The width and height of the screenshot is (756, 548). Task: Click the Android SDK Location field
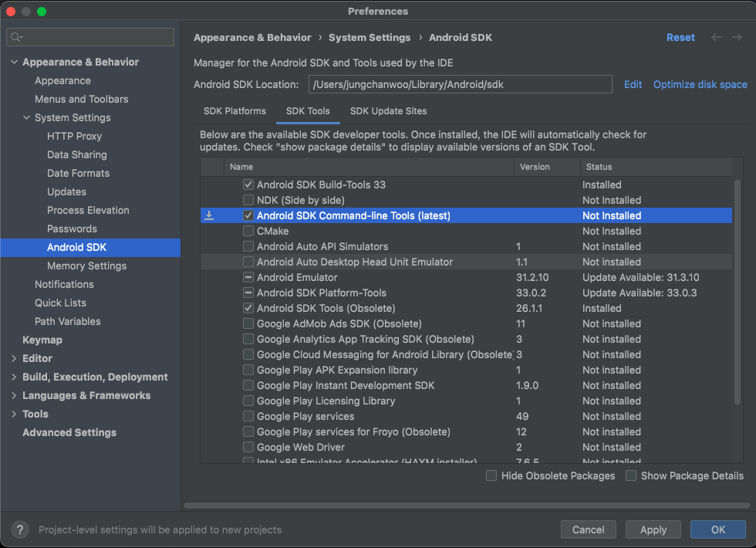click(460, 84)
